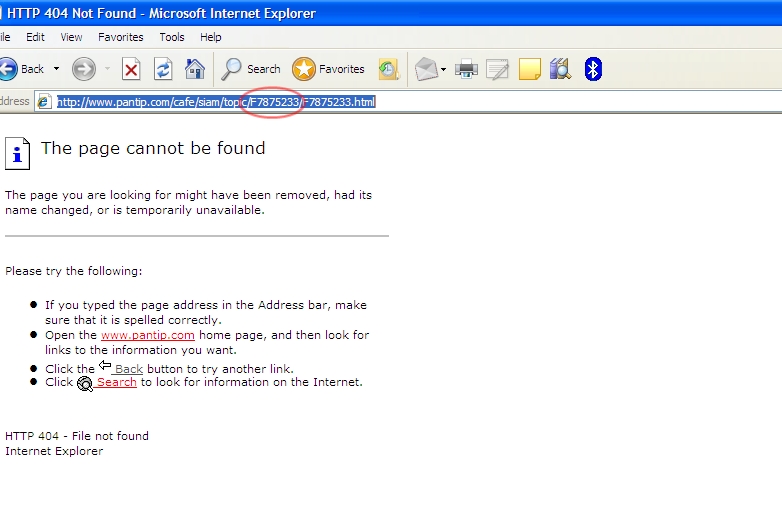Click the yellow note toolbar icon

529,69
